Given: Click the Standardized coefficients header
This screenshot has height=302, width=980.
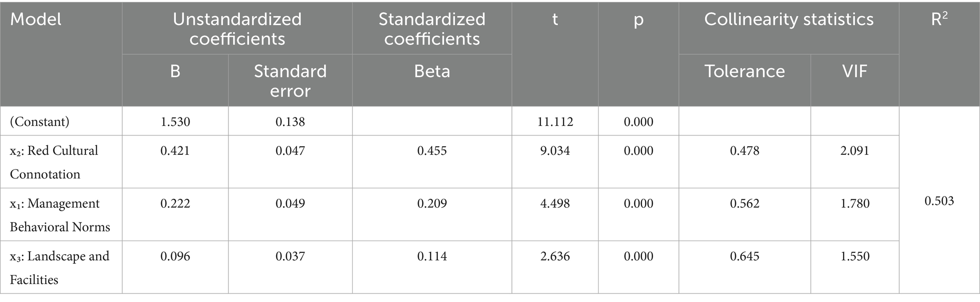Looking at the screenshot, I should click(x=432, y=28).
